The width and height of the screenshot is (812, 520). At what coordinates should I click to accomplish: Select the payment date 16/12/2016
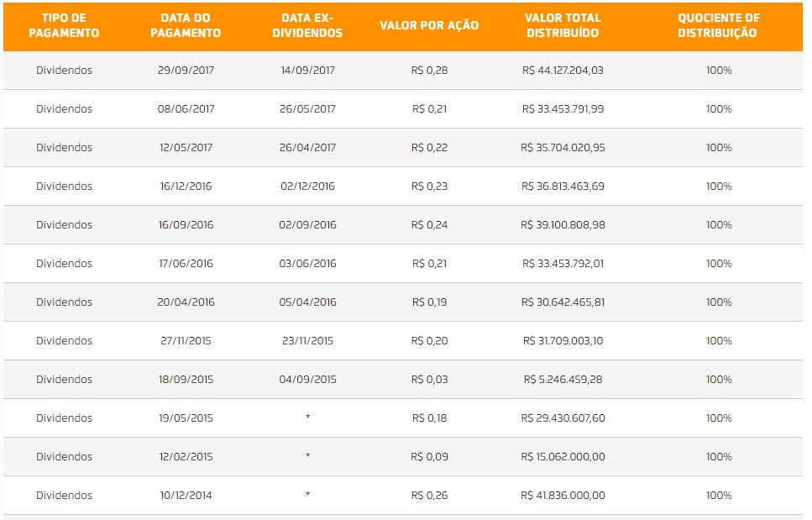pos(186,186)
